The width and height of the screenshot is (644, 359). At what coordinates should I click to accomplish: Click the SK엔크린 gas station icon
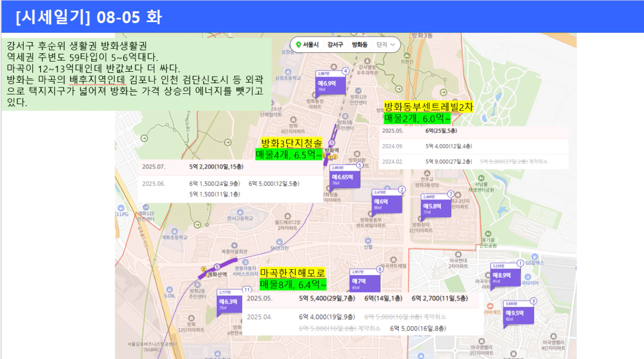point(279,242)
